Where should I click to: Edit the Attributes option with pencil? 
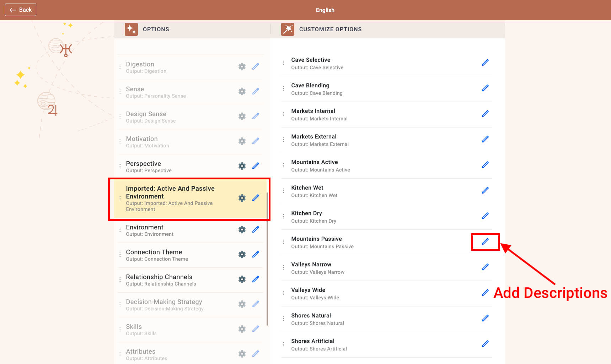coord(256,354)
